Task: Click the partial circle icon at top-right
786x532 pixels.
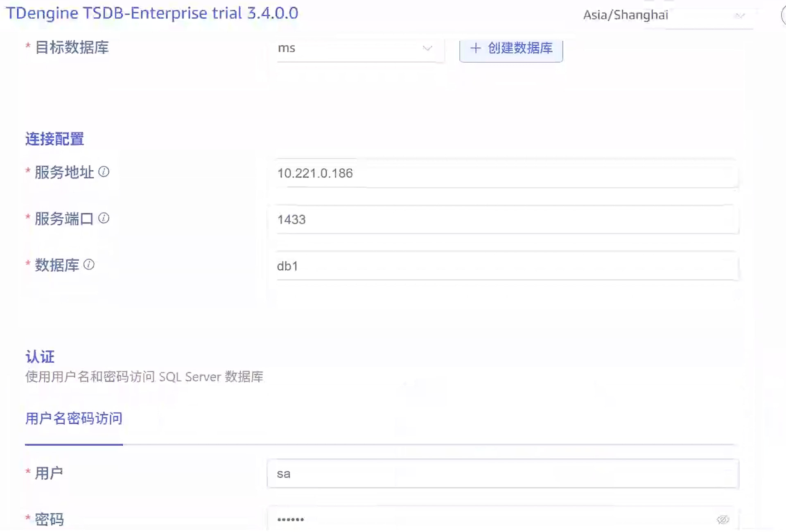Action: (783, 16)
